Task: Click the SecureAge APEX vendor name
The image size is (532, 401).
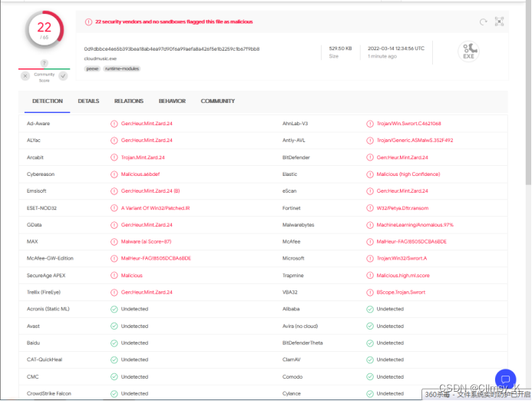Action: 46,276
